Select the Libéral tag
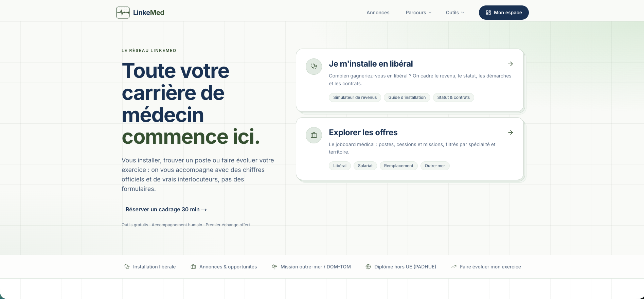The width and height of the screenshot is (644, 299). 340,166
